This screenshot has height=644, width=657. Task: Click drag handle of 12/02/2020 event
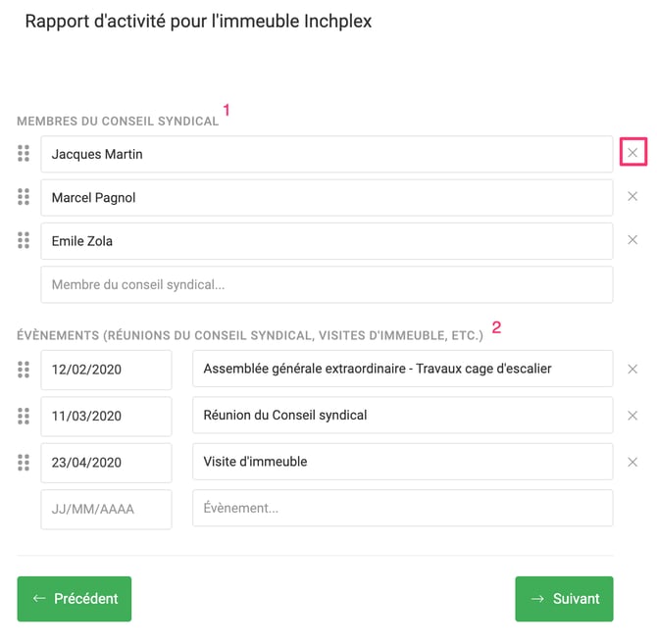24,370
